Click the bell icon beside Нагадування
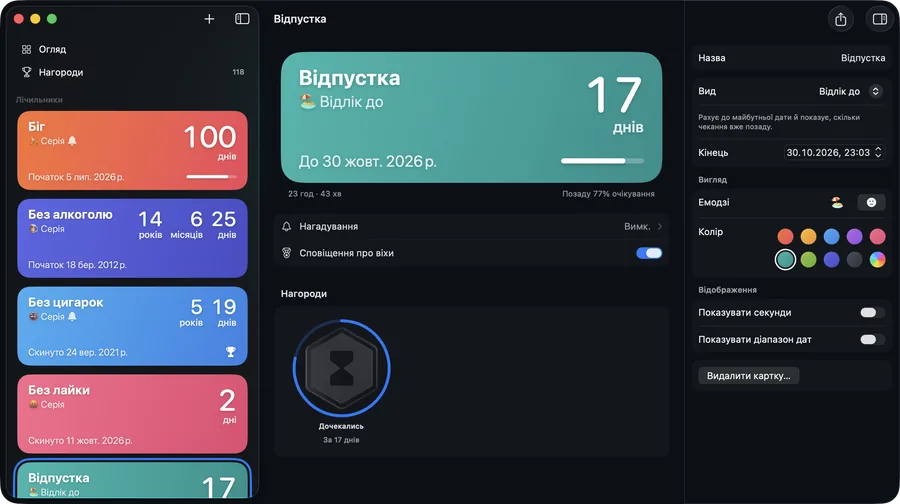 (x=286, y=226)
